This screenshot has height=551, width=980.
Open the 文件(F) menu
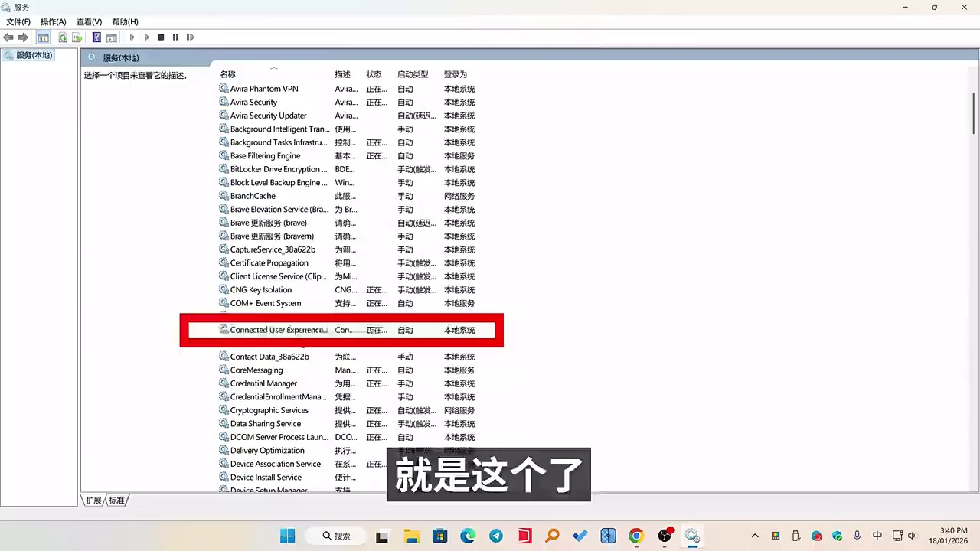(18, 22)
